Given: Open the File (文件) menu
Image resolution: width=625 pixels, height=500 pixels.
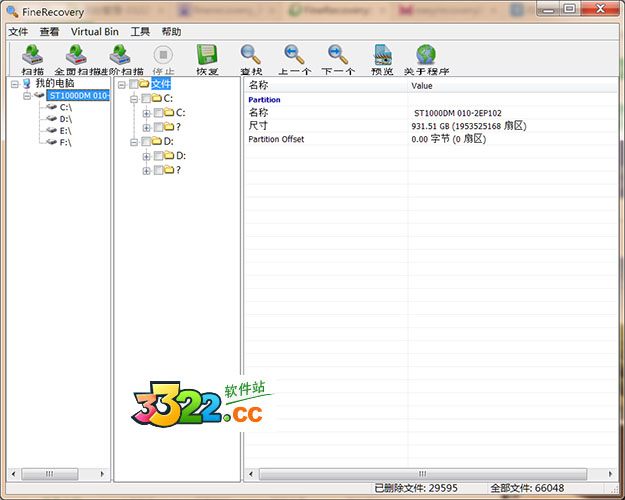Looking at the screenshot, I should pyautogui.click(x=18, y=31).
